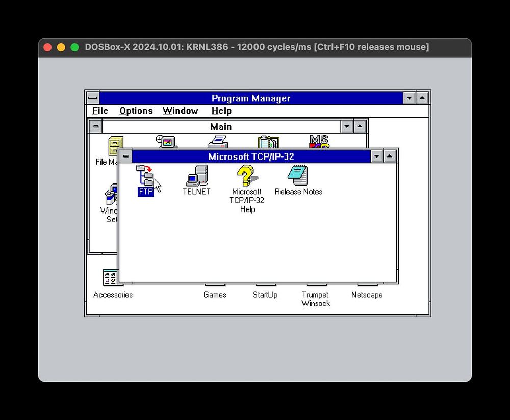The height and width of the screenshot is (420, 510).
Task: Open the File menu
Action: 100,111
